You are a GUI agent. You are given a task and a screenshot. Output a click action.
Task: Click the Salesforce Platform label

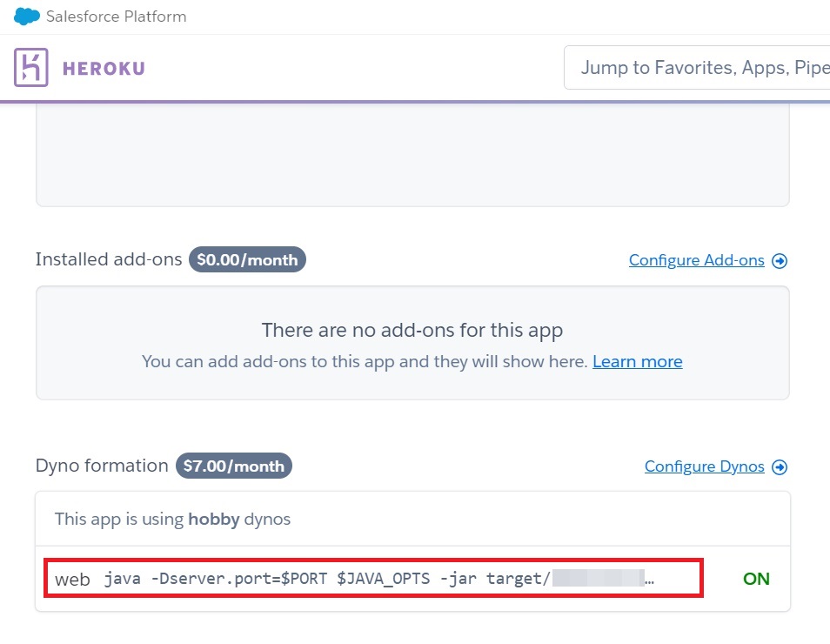[x=116, y=17]
